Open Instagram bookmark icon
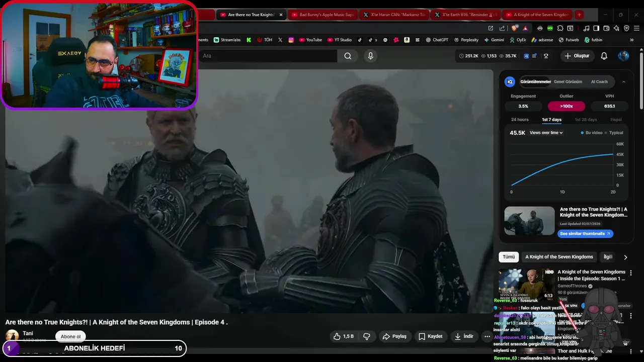The width and height of the screenshot is (644, 362). click(291, 40)
